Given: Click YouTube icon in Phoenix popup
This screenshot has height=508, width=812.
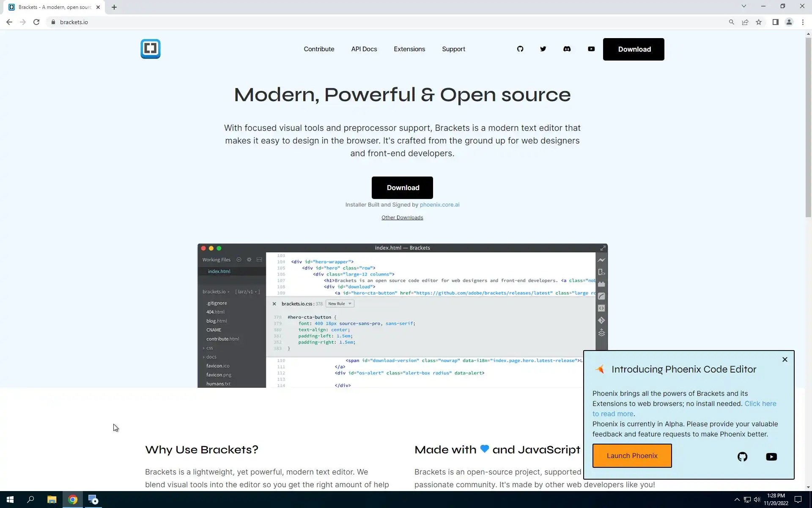Looking at the screenshot, I should pyautogui.click(x=771, y=457).
